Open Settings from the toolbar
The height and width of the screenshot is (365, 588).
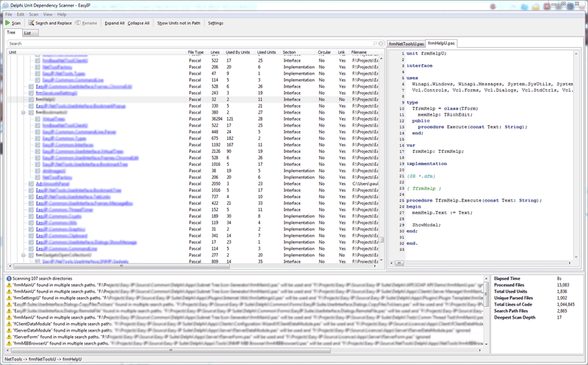click(215, 23)
